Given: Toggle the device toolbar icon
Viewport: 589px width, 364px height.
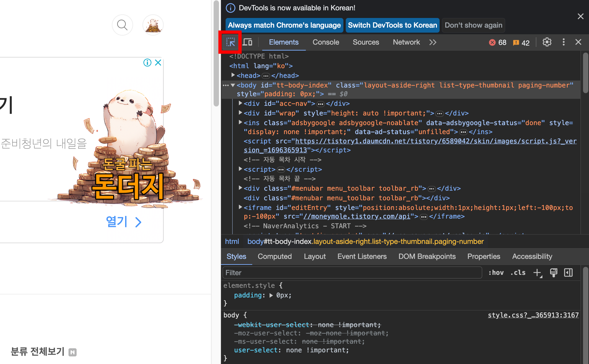Looking at the screenshot, I should click(x=247, y=42).
